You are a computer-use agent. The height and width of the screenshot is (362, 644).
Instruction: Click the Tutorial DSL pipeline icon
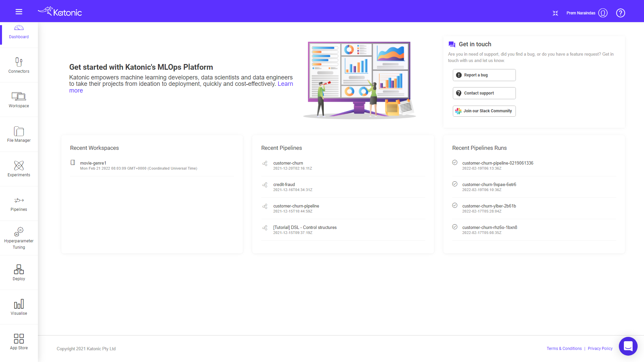265,228
